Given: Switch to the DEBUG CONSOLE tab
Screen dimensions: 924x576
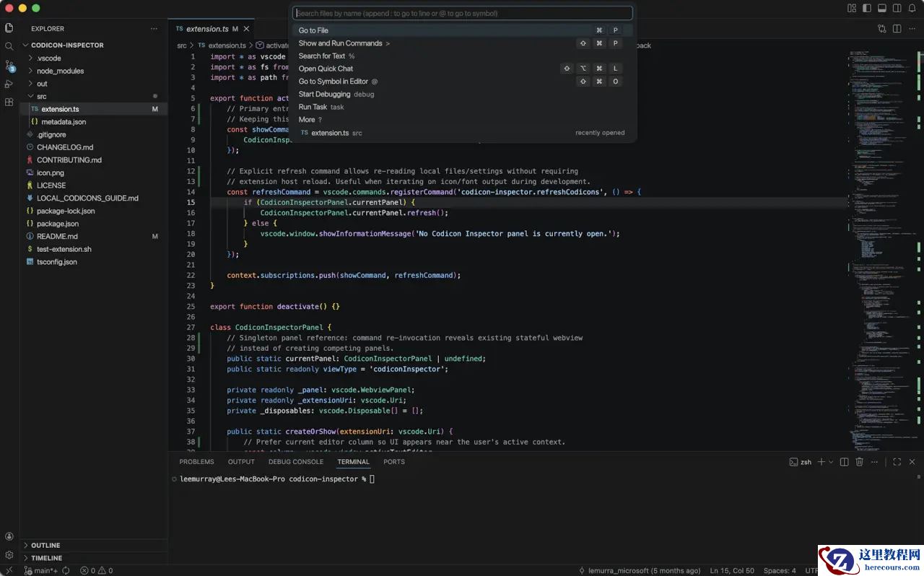Looking at the screenshot, I should click(x=296, y=462).
